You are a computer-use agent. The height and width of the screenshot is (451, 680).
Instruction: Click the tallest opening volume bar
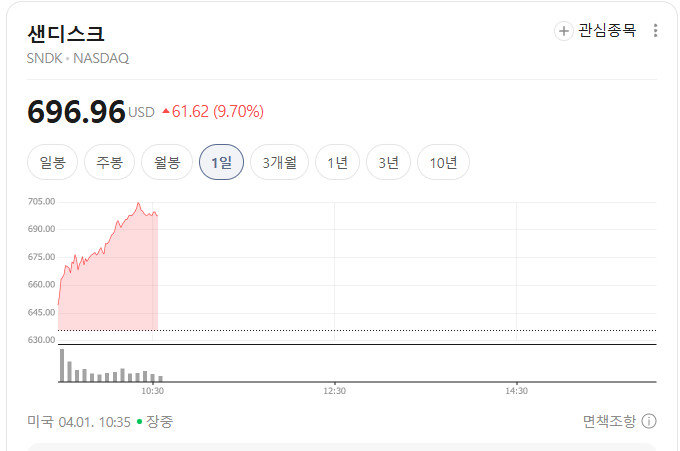click(62, 365)
